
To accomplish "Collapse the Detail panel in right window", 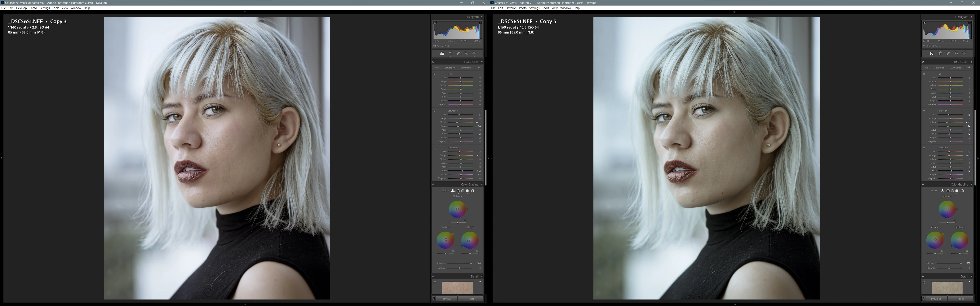I will [x=971, y=276].
